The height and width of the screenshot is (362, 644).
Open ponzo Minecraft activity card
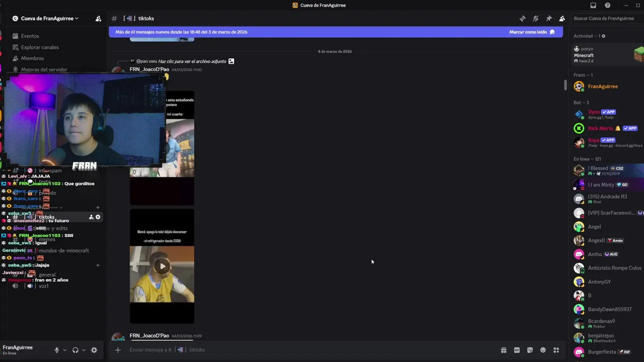click(x=608, y=55)
